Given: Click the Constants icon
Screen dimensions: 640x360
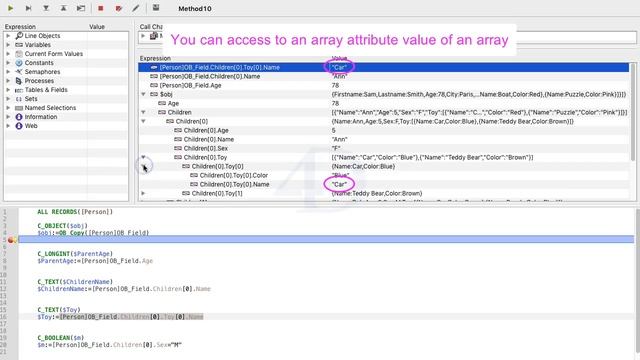Looking at the screenshot, I should (x=19, y=63).
